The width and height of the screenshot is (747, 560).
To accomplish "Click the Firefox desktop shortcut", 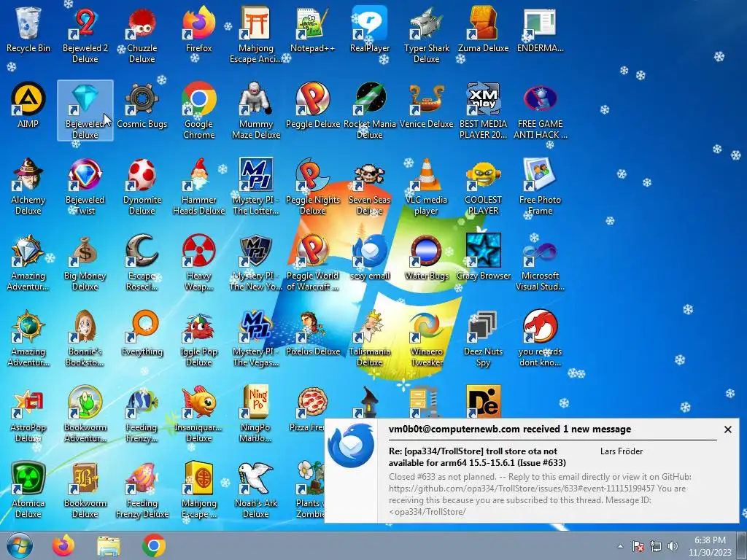I will click(x=199, y=29).
